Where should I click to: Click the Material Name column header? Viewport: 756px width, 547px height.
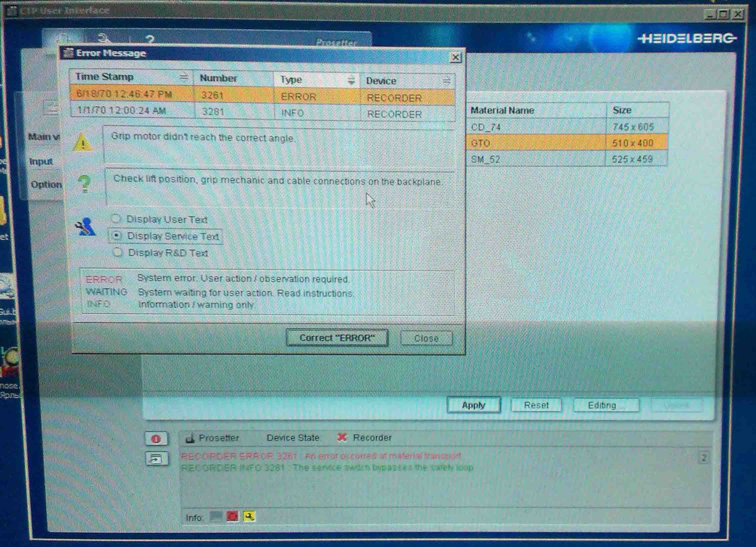[x=537, y=110]
